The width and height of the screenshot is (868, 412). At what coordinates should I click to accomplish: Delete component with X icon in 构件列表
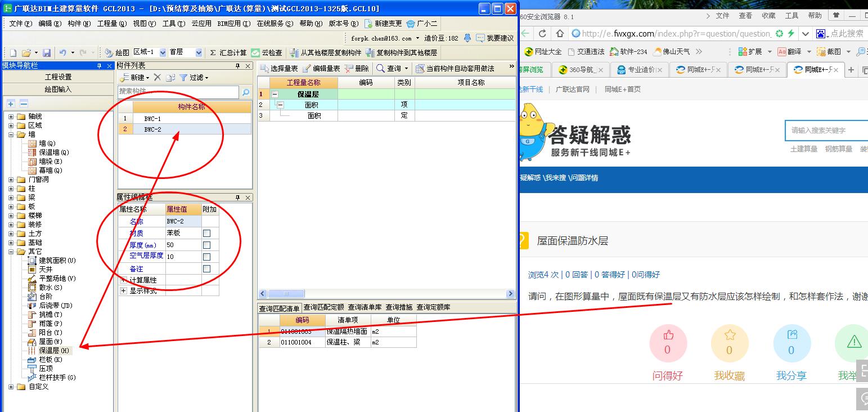pyautogui.click(x=158, y=78)
